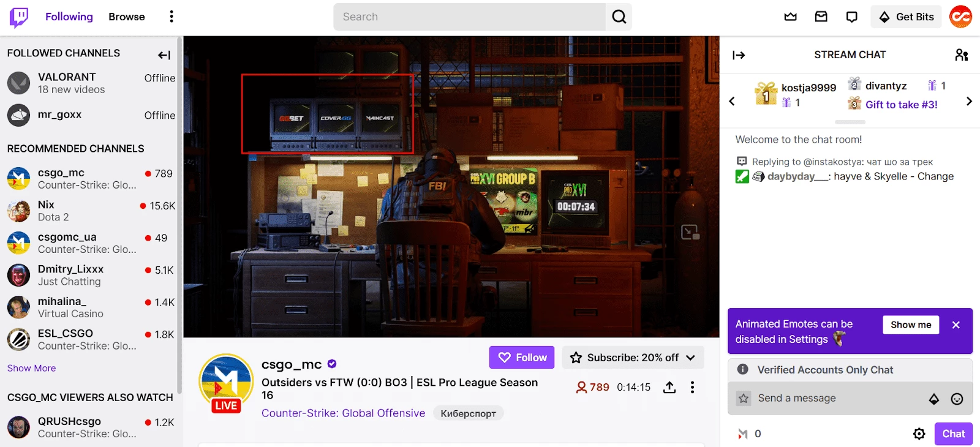Open the user avatar menu
The width and height of the screenshot is (980, 447).
coord(960,17)
